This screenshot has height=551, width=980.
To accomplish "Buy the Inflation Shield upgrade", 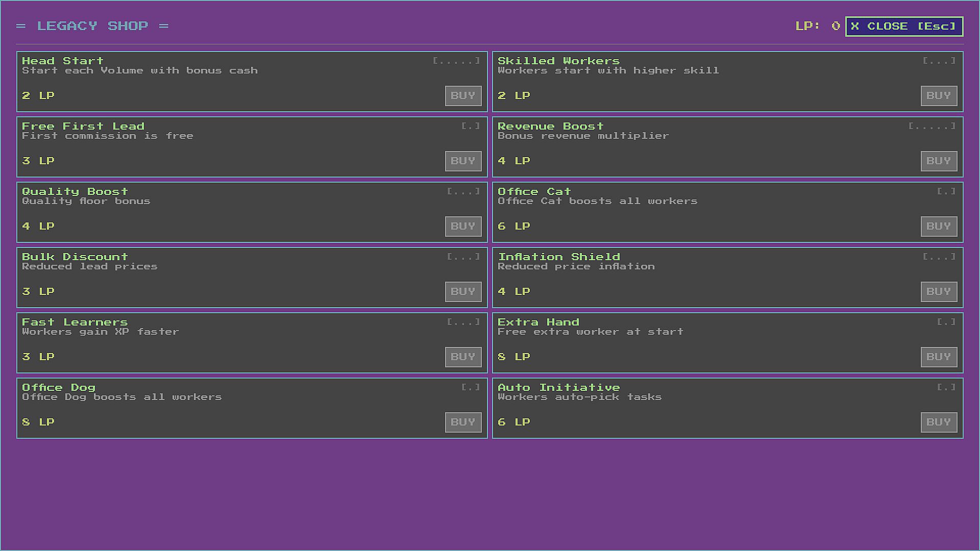I will (939, 292).
